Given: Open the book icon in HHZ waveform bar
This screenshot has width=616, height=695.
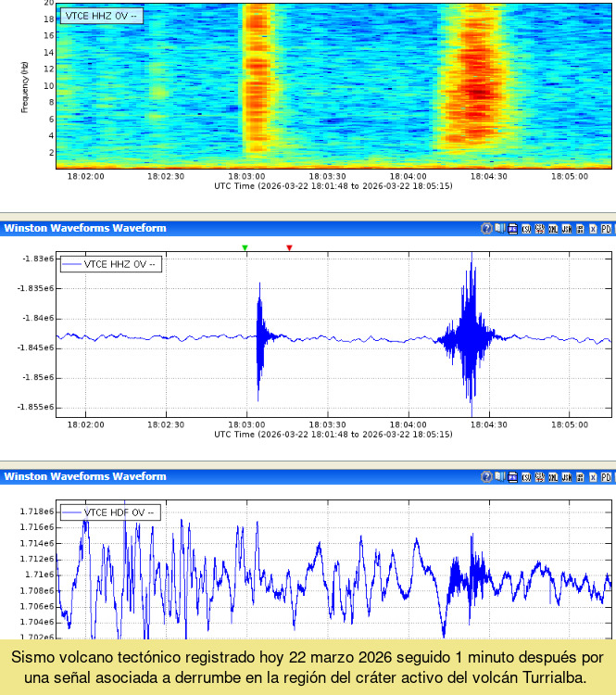Looking at the screenshot, I should (x=499, y=228).
